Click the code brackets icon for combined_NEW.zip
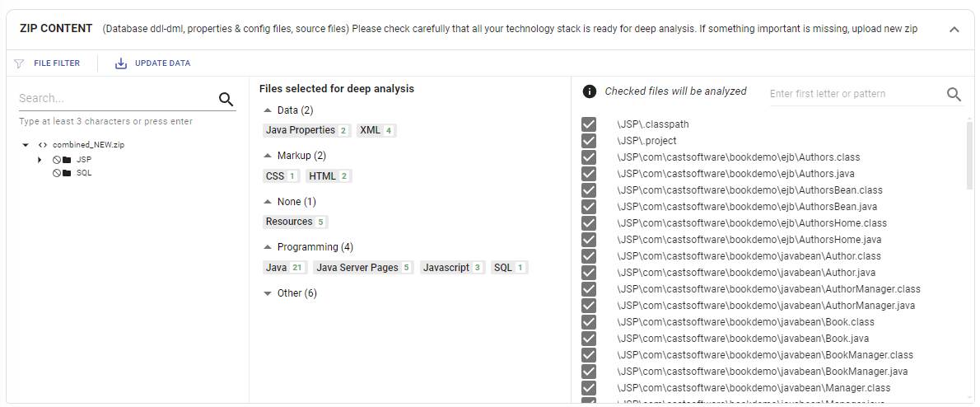 tap(43, 145)
